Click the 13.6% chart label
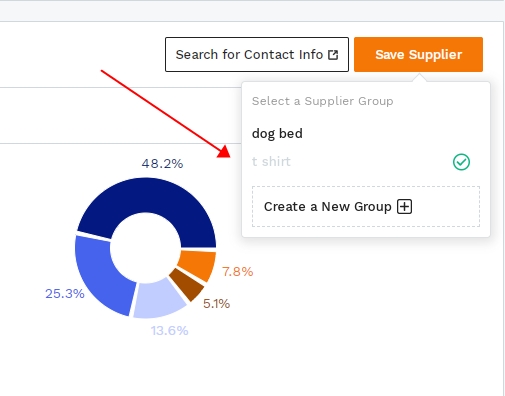The image size is (505, 396). [x=169, y=331]
